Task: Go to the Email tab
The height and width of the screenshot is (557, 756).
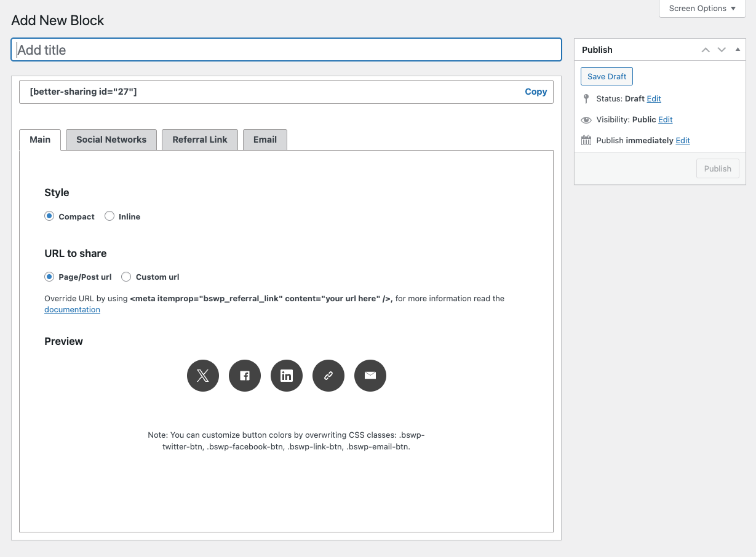Action: 265,140
